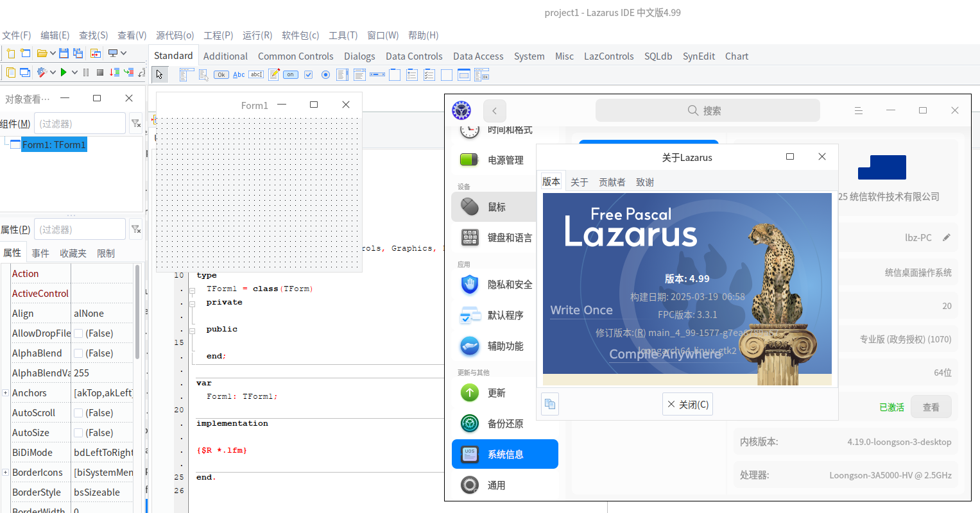Click the Save floppy disk icon
Image resolution: width=980 pixels, height=513 pixels.
coord(64,53)
